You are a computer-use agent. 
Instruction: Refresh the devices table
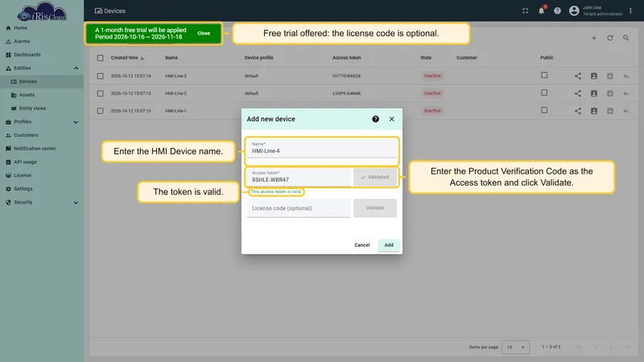[x=610, y=38]
